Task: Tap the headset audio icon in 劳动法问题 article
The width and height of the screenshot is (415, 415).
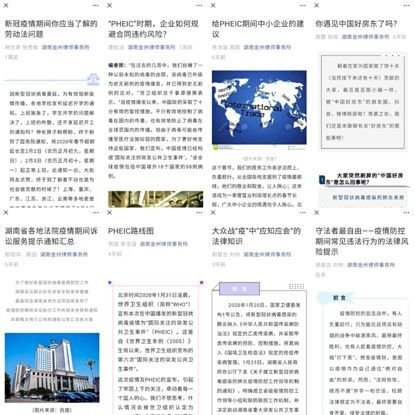Action: coord(93,79)
